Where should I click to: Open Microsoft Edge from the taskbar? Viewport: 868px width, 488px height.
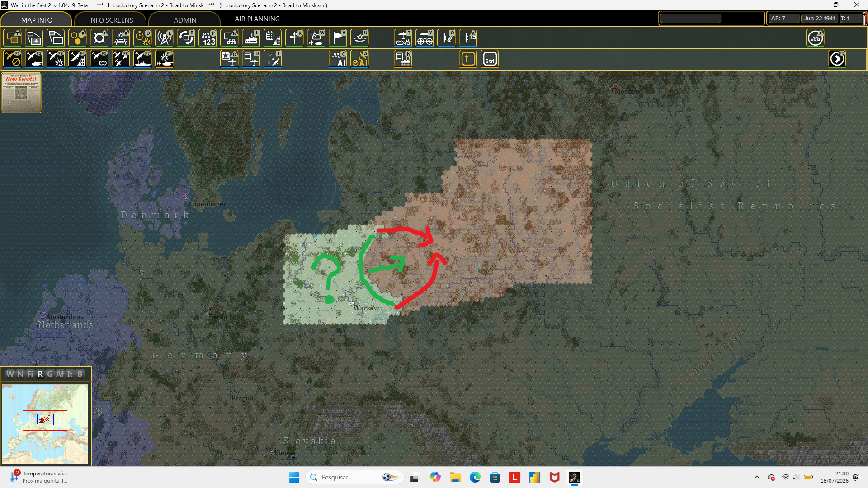475,477
